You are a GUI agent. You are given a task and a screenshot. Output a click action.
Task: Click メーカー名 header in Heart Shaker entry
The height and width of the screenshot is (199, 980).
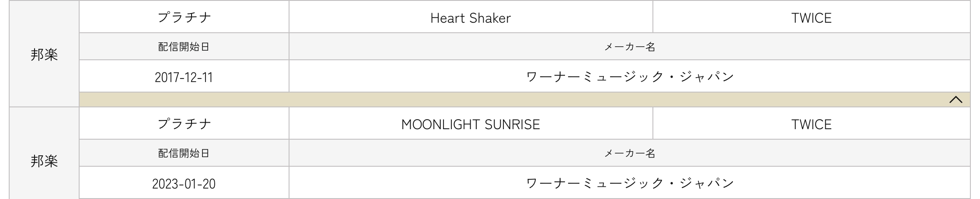tap(629, 47)
